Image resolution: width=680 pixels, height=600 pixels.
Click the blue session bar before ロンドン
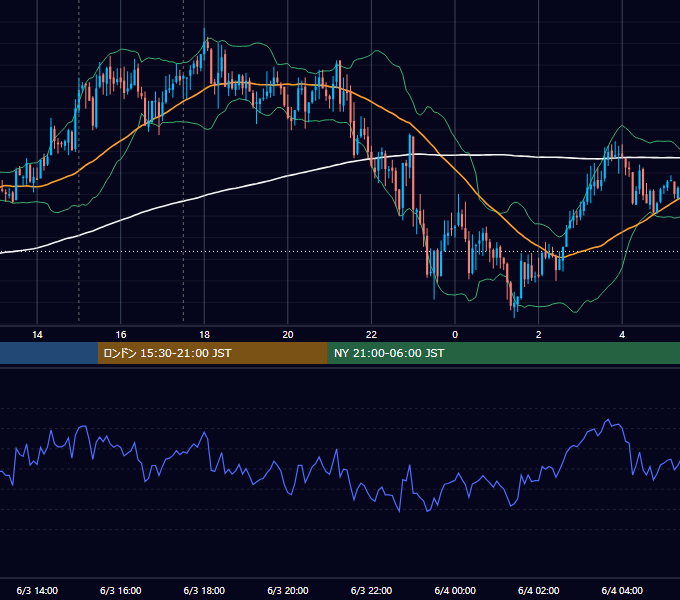(49, 353)
